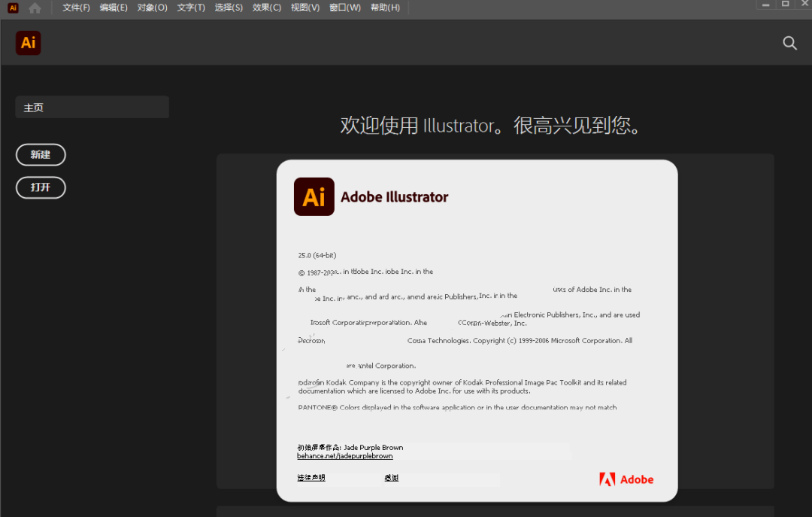Open the behance.net/jadepurplebrown link
Screen dimensions: 812x517
(345, 456)
